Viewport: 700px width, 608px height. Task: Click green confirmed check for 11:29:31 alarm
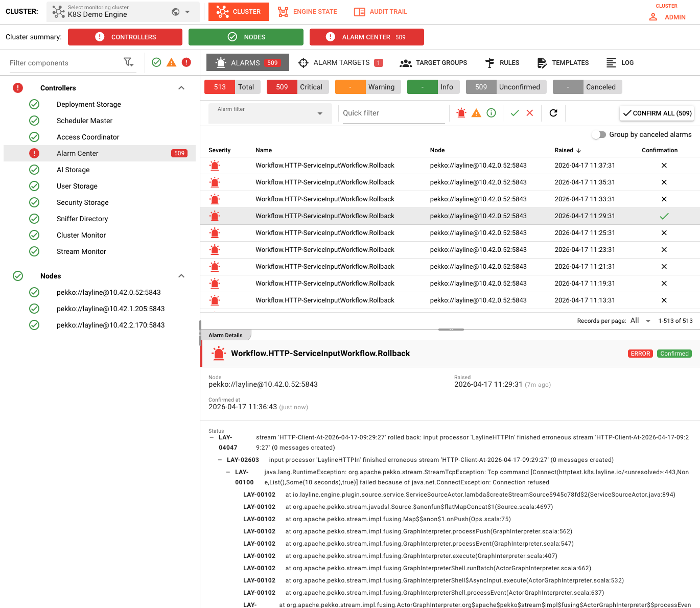664,216
